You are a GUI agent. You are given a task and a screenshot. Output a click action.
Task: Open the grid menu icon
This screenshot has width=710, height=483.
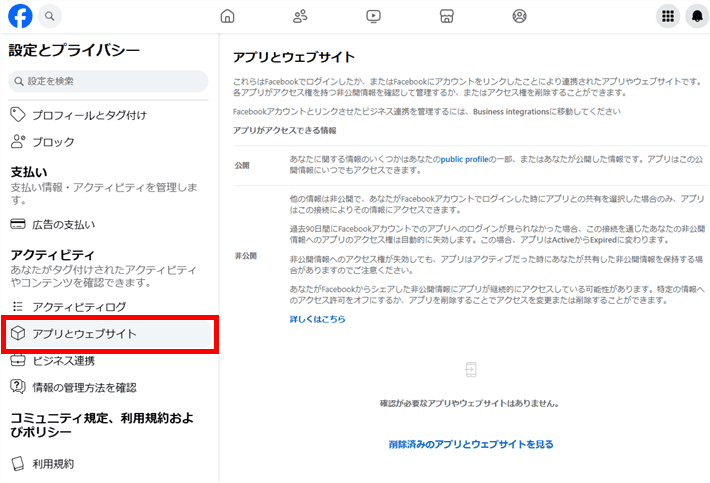668,16
